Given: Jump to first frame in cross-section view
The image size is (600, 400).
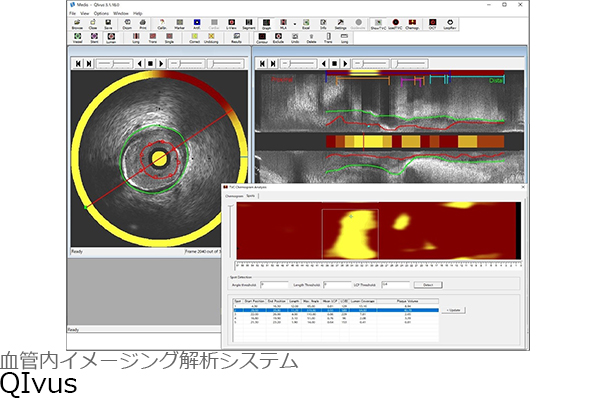Looking at the screenshot, I should click(78, 64).
